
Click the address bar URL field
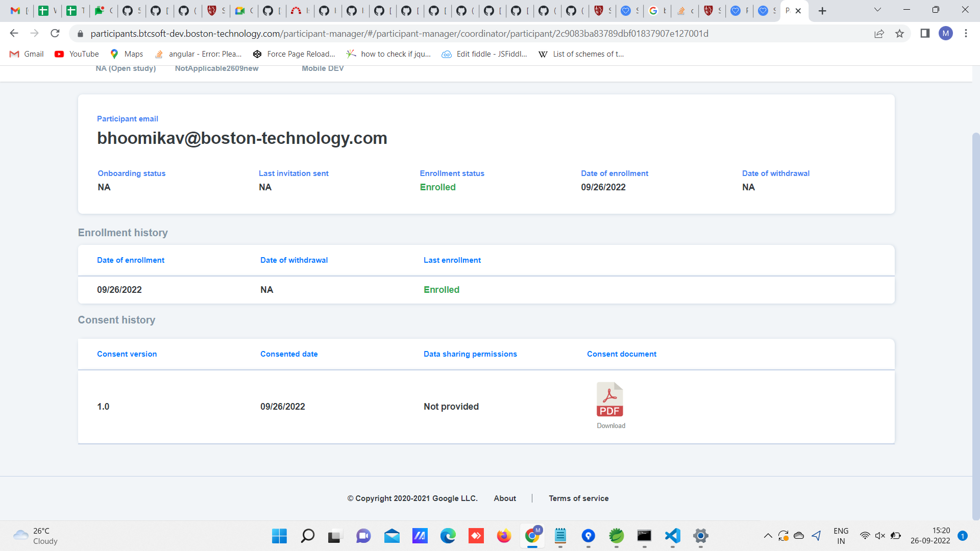tap(398, 34)
